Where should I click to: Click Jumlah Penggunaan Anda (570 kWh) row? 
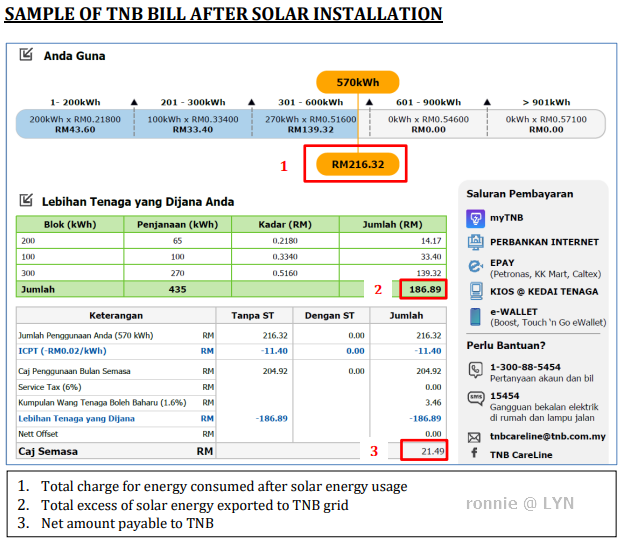(230, 336)
